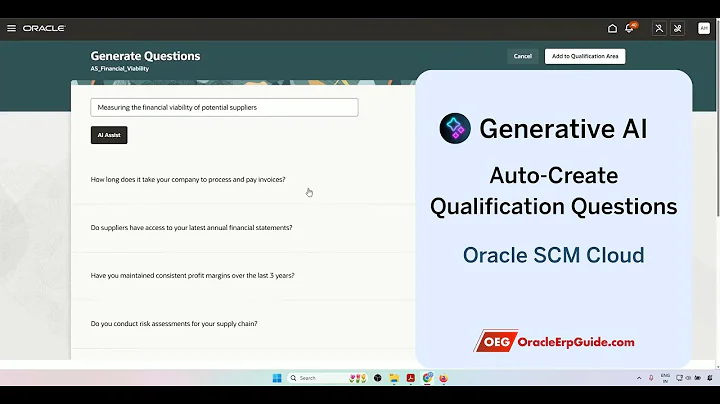Open the Windows Start menu
The width and height of the screenshot is (720, 404).
pos(277,378)
